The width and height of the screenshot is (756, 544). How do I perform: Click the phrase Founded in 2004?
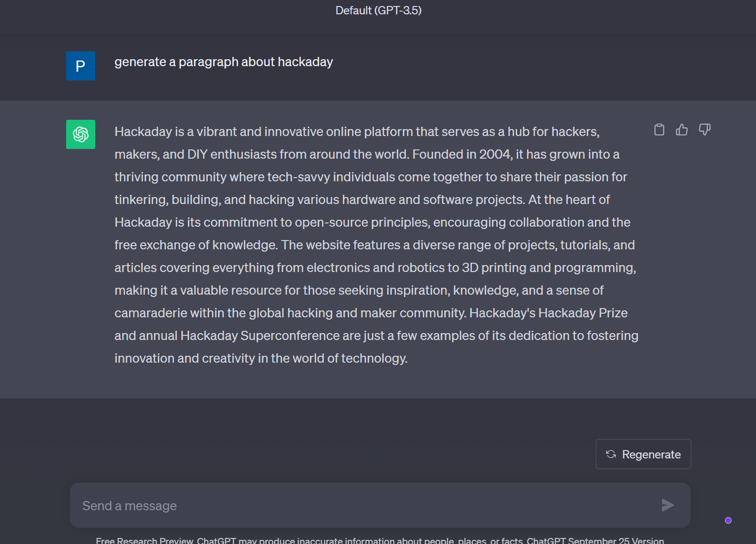point(461,154)
